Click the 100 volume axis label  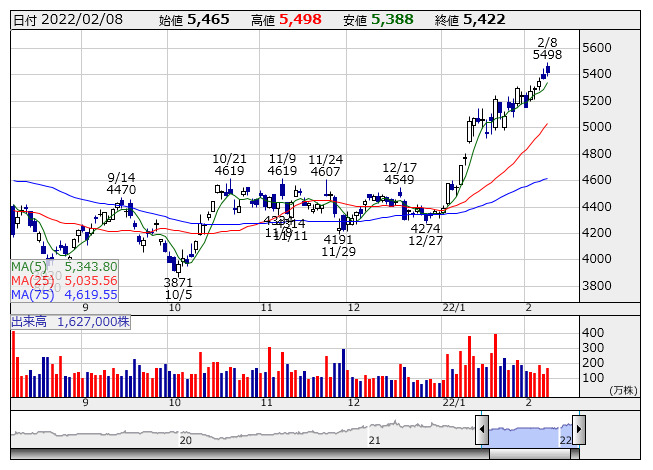tap(593, 378)
